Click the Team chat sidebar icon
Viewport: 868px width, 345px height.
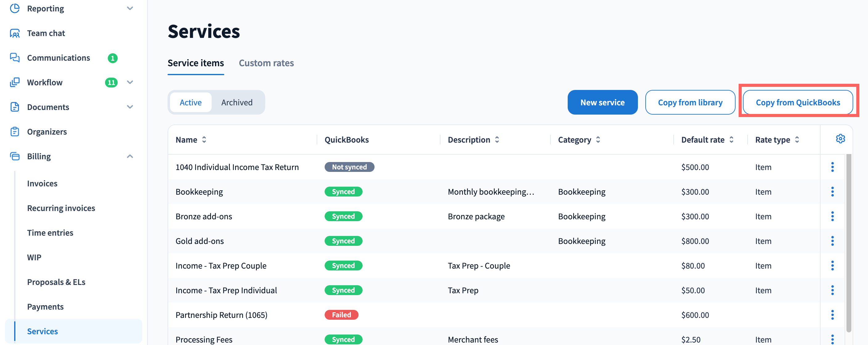pos(14,33)
